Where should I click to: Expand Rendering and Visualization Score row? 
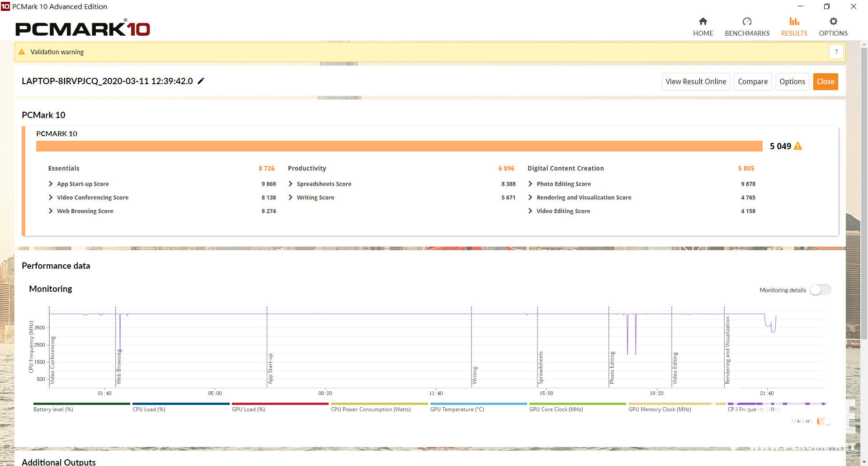pyautogui.click(x=530, y=197)
